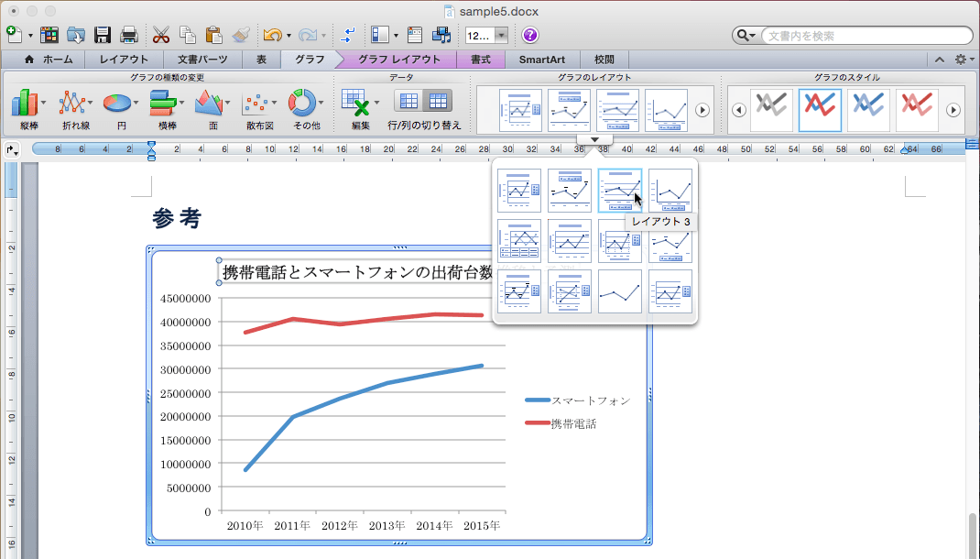The height and width of the screenshot is (559, 980).
Task: Click the 参考 heading text
Action: pyautogui.click(x=177, y=218)
